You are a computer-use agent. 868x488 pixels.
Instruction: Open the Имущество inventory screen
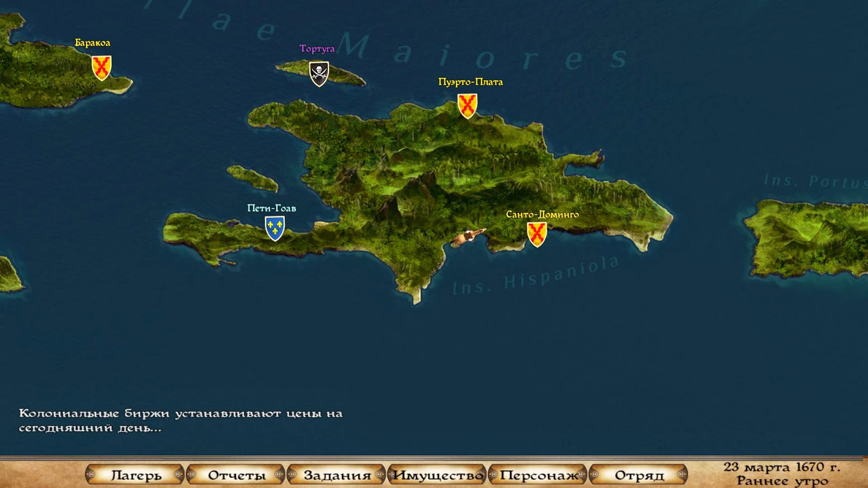pos(437,475)
